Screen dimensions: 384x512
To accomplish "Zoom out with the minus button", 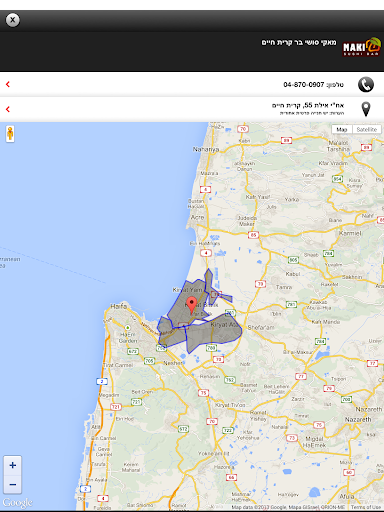I will click(13, 484).
